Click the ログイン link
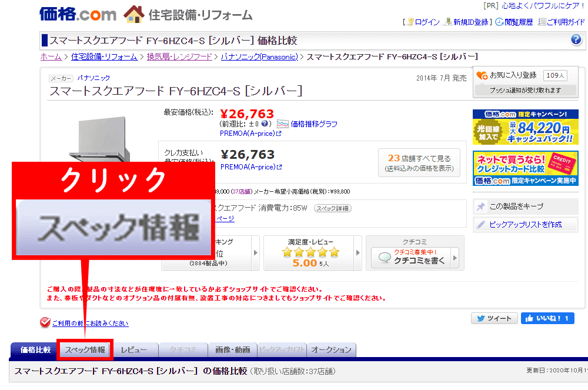 [427, 22]
